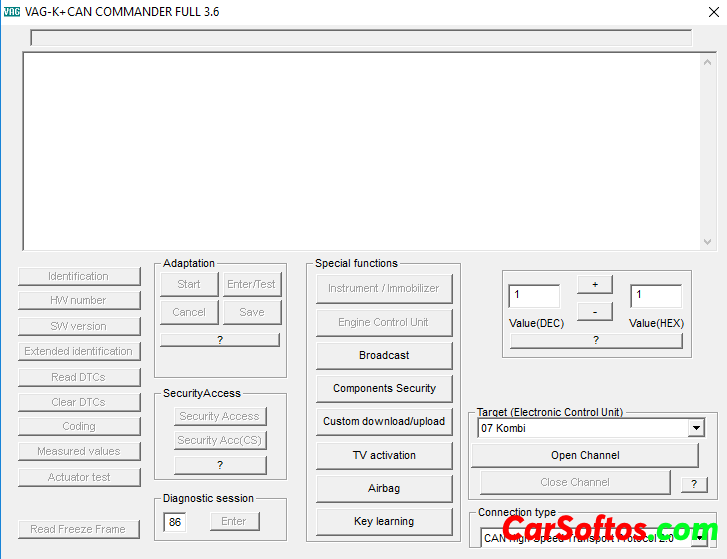Open Custom download/upload
The height and width of the screenshot is (559, 727).
click(x=384, y=421)
